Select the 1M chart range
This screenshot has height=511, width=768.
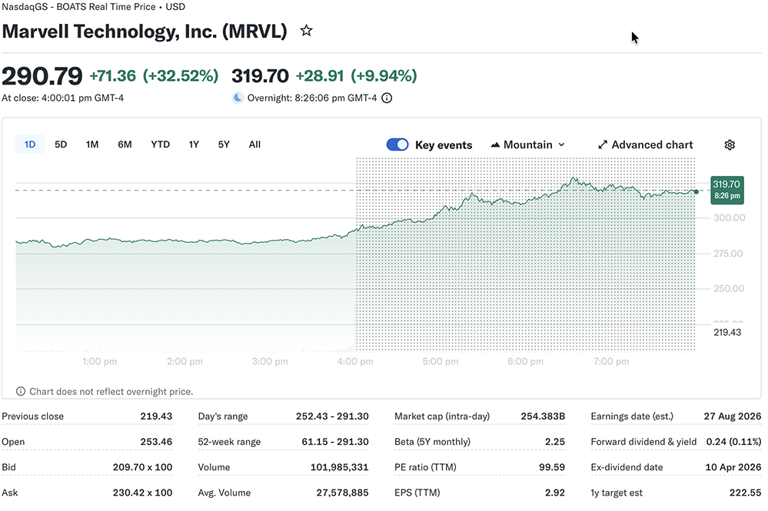click(92, 145)
